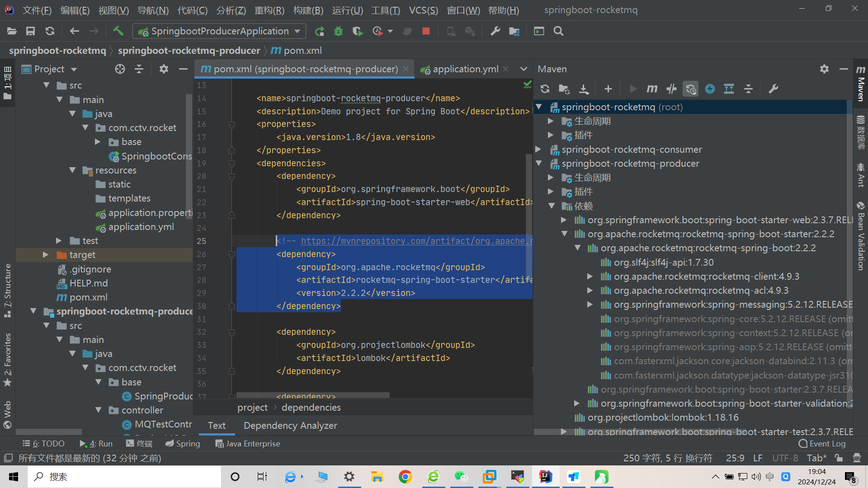Viewport: 868px width, 488px height.
Task: Switch to application.yml editor tab
Action: pos(465,69)
